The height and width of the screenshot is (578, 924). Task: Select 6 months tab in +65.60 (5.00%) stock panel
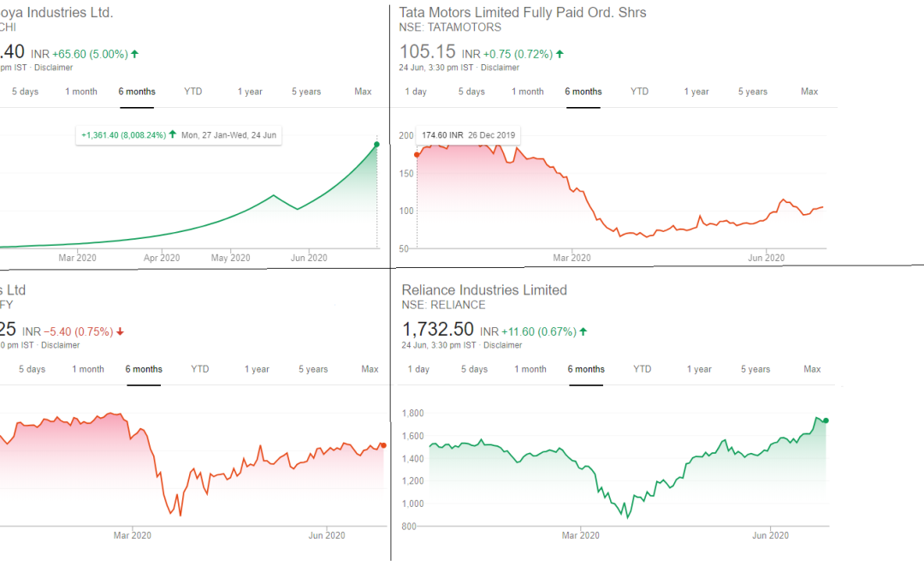point(137,92)
